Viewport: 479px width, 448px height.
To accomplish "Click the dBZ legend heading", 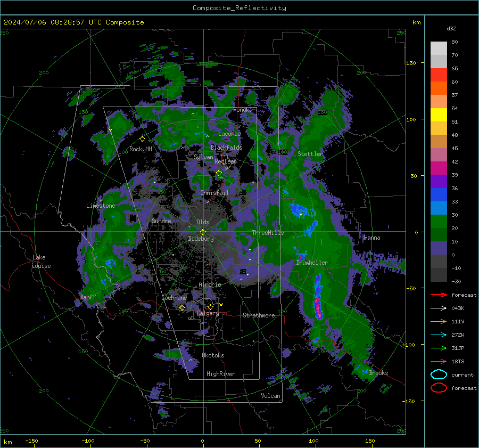I will point(451,29).
